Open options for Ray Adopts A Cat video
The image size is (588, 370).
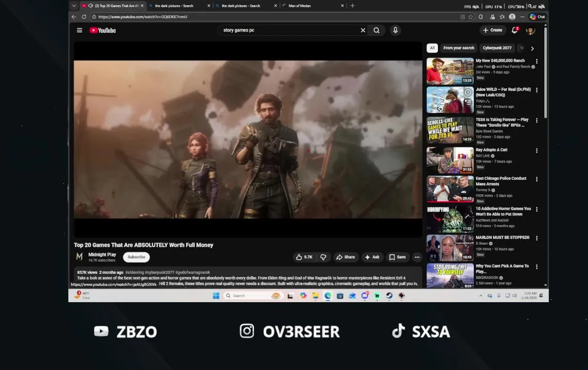click(537, 151)
